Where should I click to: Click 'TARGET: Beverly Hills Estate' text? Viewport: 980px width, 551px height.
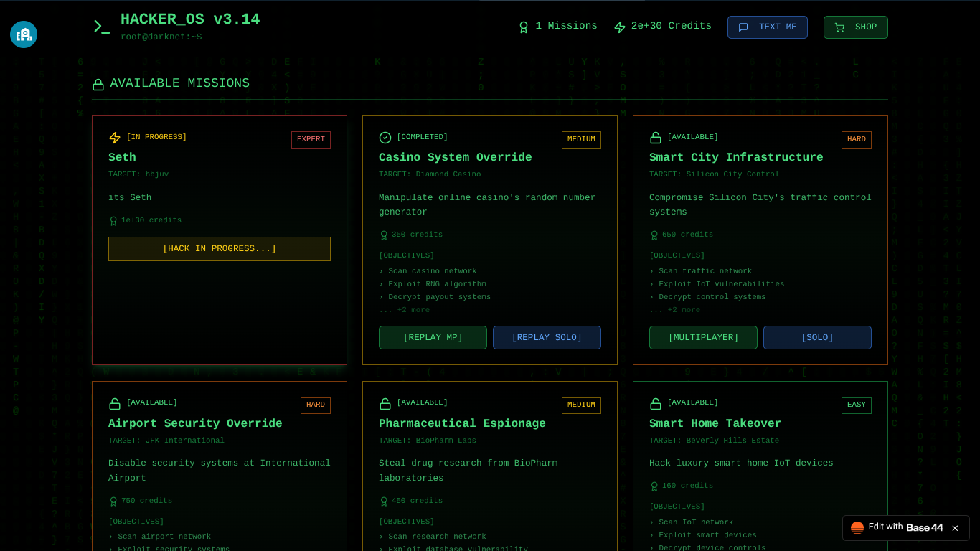pos(714,441)
